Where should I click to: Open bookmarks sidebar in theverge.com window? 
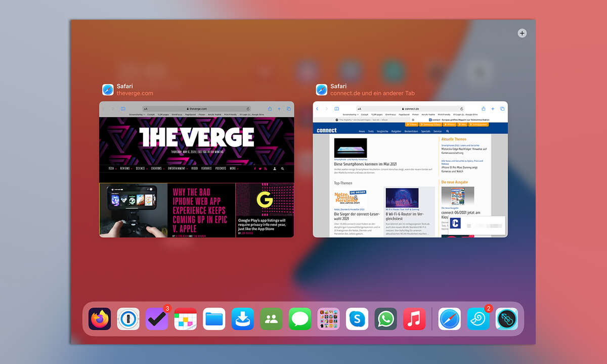[123, 109]
